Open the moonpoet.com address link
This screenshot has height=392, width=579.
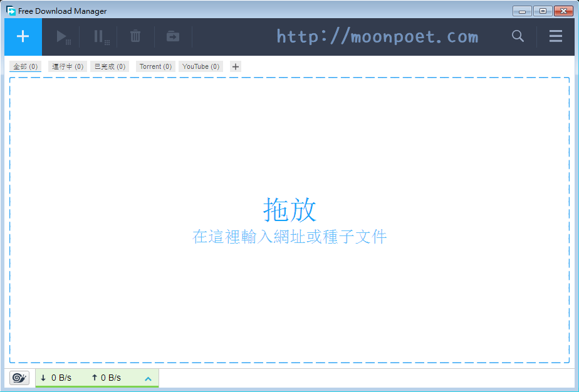pos(377,36)
